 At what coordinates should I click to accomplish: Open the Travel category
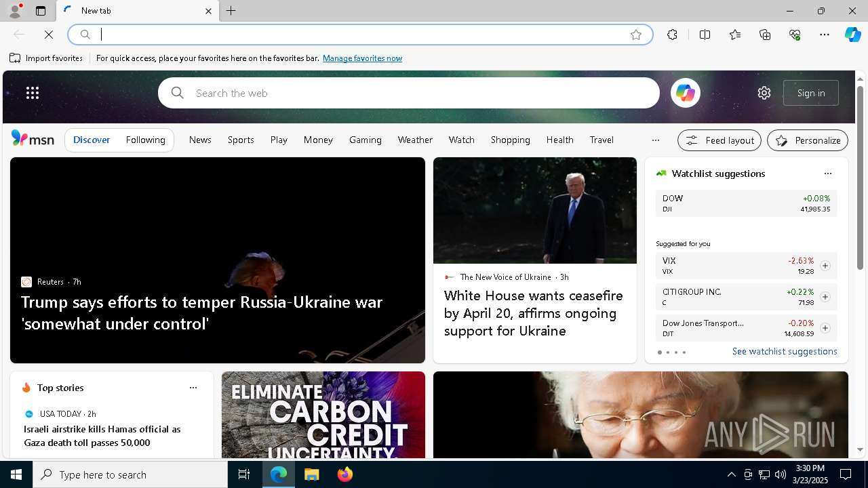(601, 140)
